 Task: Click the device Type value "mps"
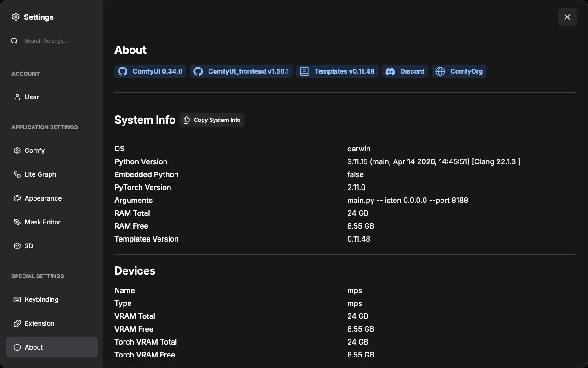point(355,303)
